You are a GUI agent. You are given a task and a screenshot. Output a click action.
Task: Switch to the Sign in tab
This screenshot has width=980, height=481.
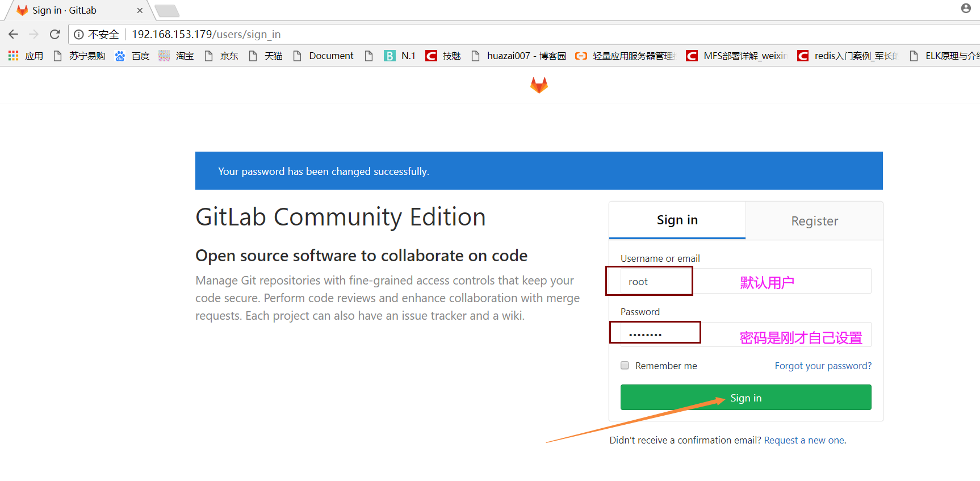(677, 220)
